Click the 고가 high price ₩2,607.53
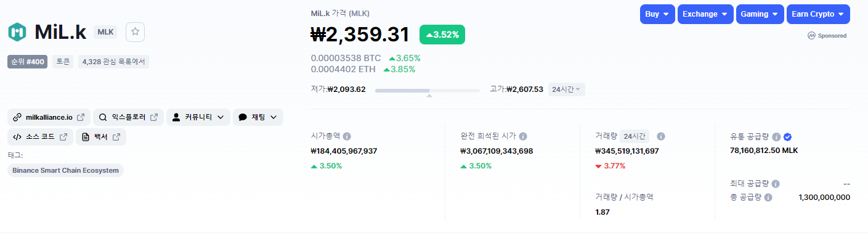The width and height of the screenshot is (868, 240). 525,89
